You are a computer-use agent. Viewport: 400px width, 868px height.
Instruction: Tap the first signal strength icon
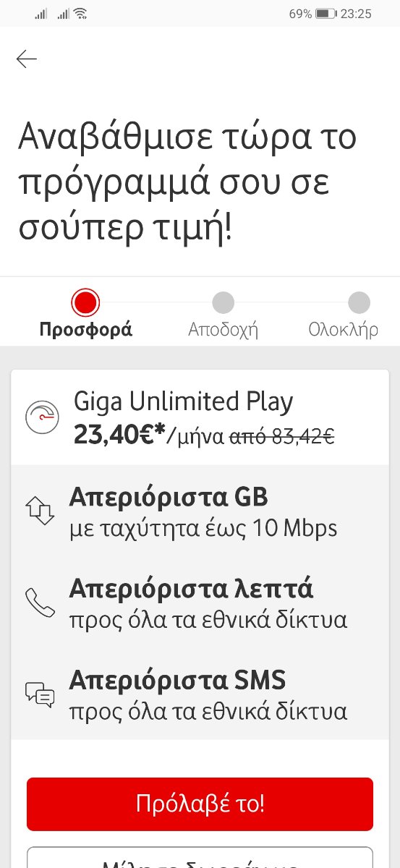(x=41, y=14)
